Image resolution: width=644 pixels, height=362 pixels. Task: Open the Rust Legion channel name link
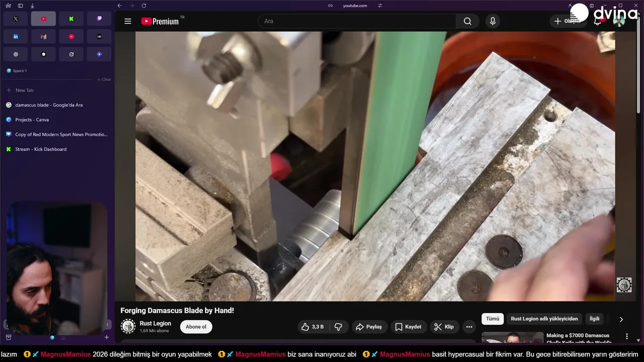tap(155, 323)
